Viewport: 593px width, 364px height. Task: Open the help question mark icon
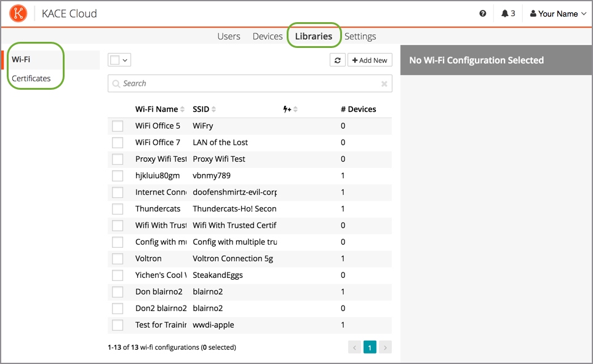[483, 14]
